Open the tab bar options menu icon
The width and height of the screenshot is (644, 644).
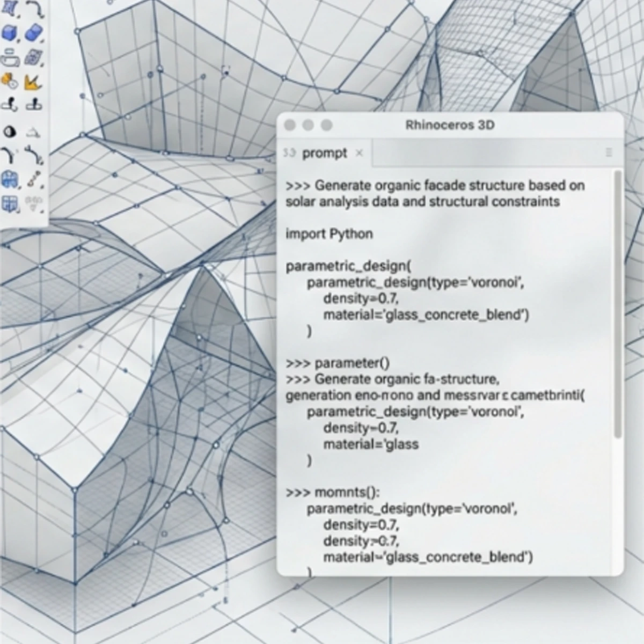[x=609, y=153]
